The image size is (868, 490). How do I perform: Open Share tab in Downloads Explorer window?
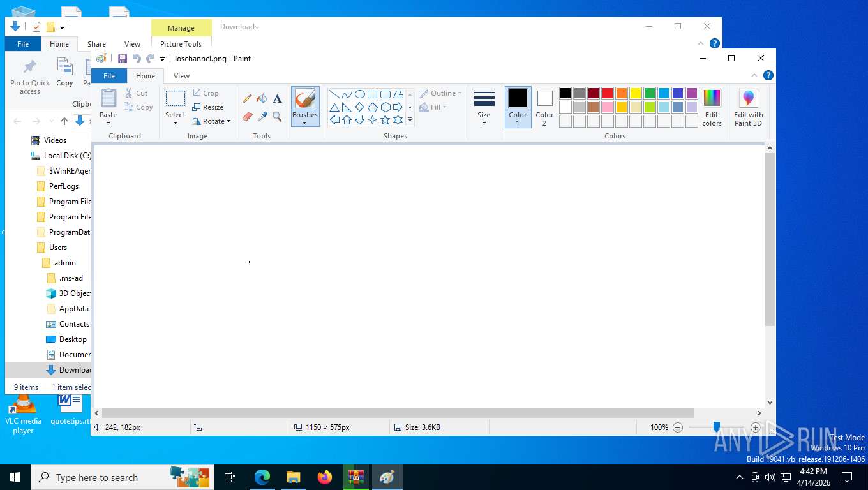coord(97,44)
